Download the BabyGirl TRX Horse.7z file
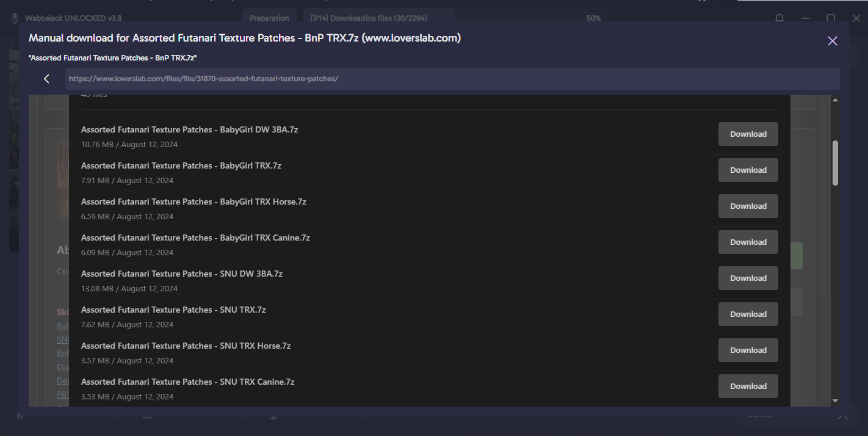Image resolution: width=868 pixels, height=436 pixels. pyautogui.click(x=748, y=206)
